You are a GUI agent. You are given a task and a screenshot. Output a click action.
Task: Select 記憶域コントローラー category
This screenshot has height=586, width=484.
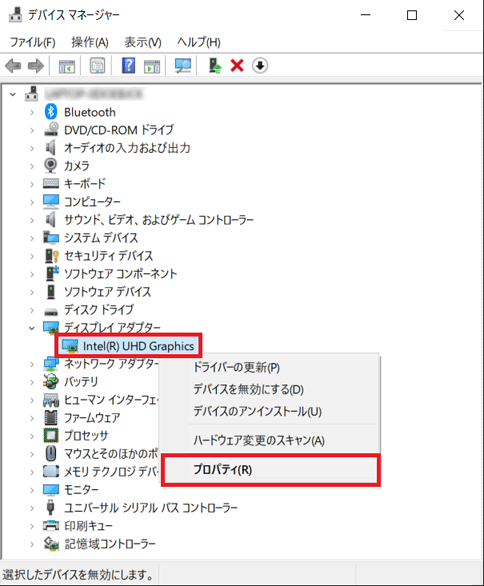110,544
